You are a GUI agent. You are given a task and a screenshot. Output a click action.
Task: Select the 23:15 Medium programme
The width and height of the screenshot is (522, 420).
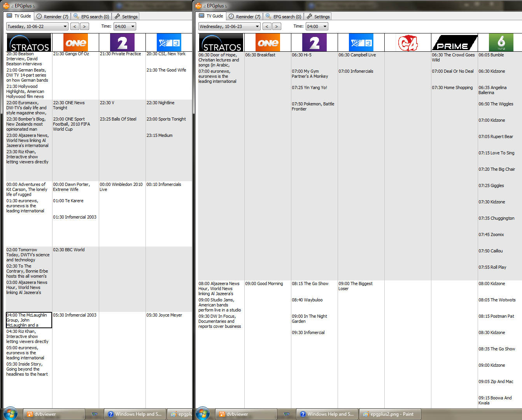coord(159,136)
